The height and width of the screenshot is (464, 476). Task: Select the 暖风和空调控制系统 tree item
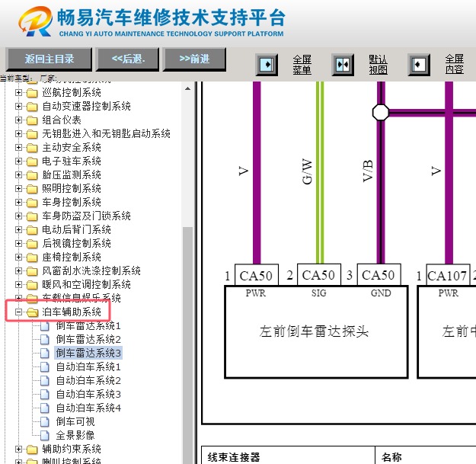[86, 284]
